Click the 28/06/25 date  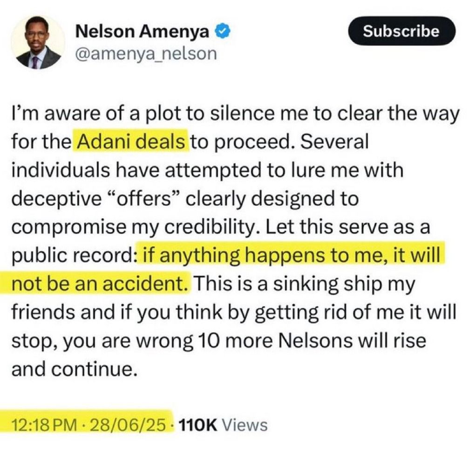(x=128, y=425)
